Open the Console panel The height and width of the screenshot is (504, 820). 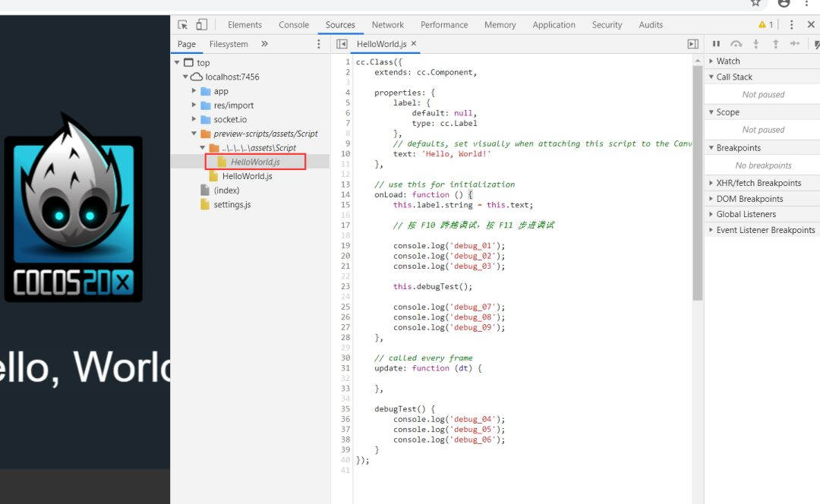coord(293,24)
